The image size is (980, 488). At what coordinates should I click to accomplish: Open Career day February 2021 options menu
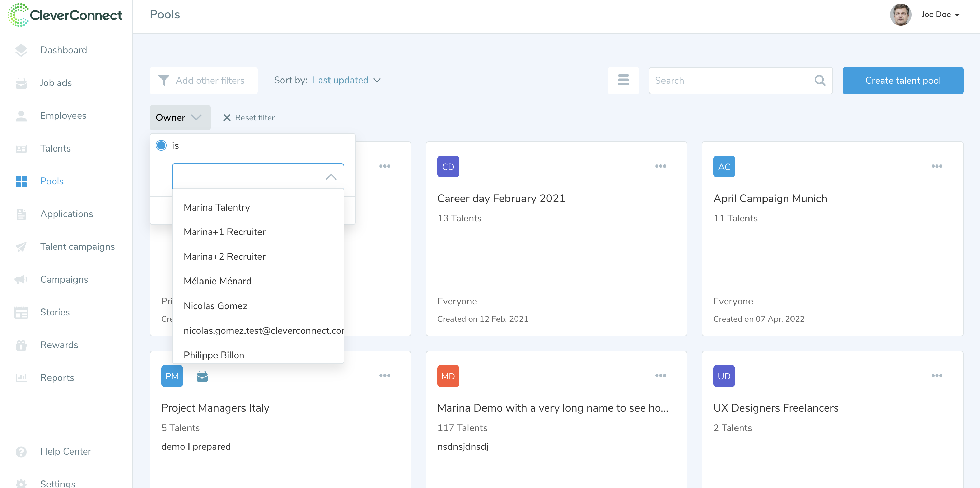coord(660,166)
